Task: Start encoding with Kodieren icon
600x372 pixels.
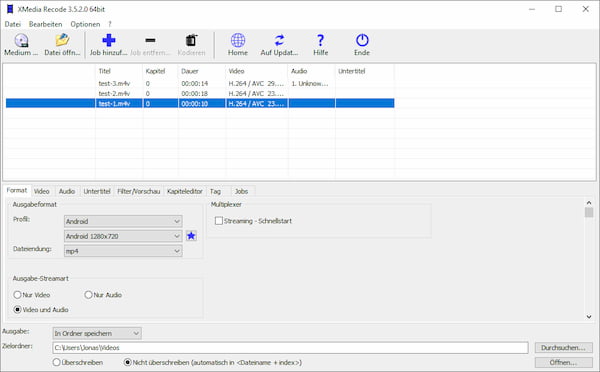Action: click(191, 40)
